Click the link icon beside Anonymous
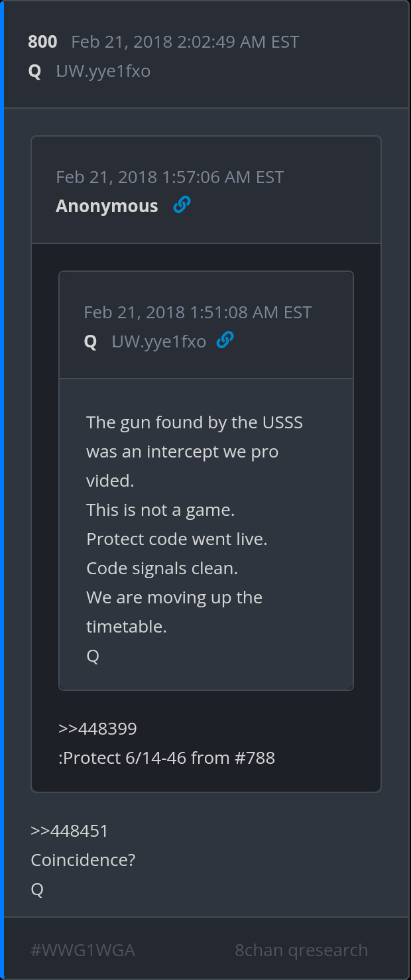411x980 pixels. [182, 206]
